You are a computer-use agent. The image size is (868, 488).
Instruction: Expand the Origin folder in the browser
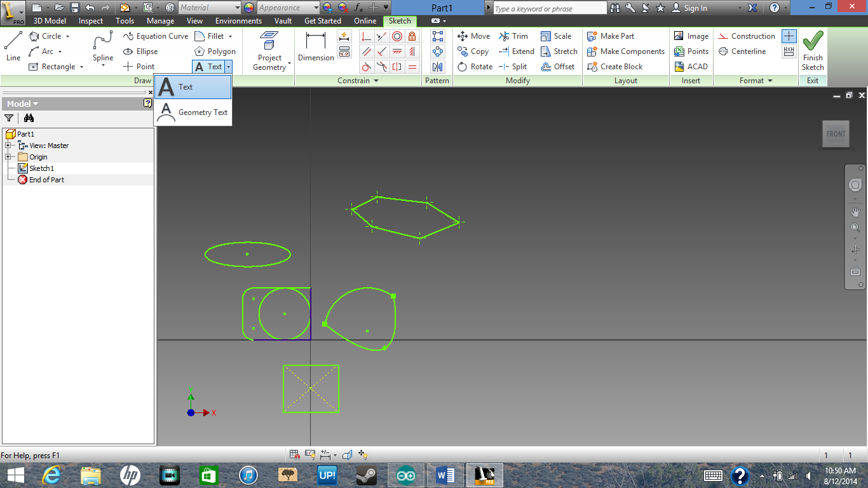coord(9,156)
